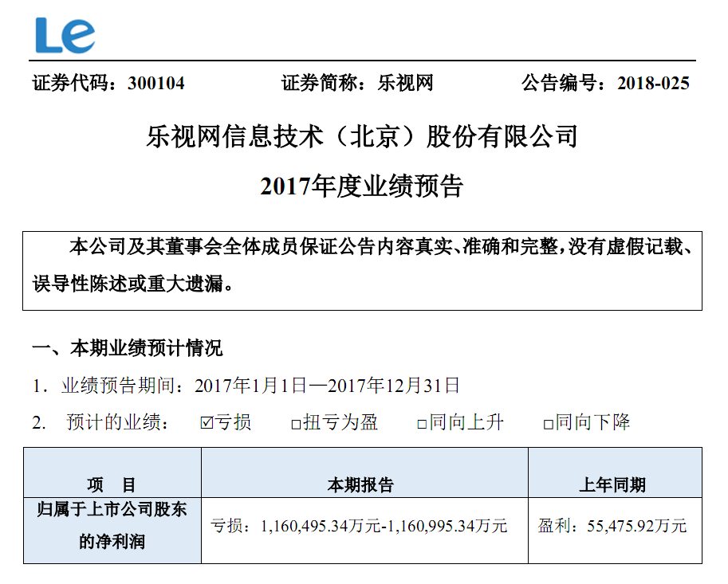This screenshot has width=728, height=584.
Task: Check the 同向上升 checkbox
Action: (x=422, y=425)
